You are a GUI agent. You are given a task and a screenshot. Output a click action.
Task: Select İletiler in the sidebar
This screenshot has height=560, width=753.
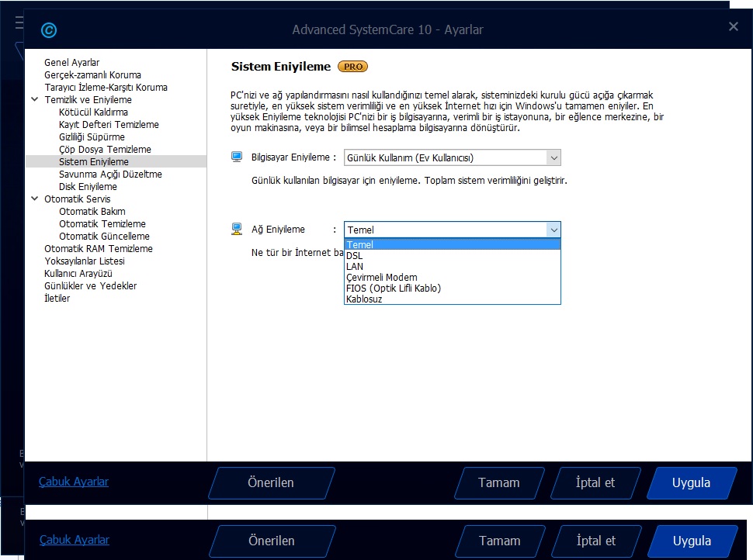(57, 299)
